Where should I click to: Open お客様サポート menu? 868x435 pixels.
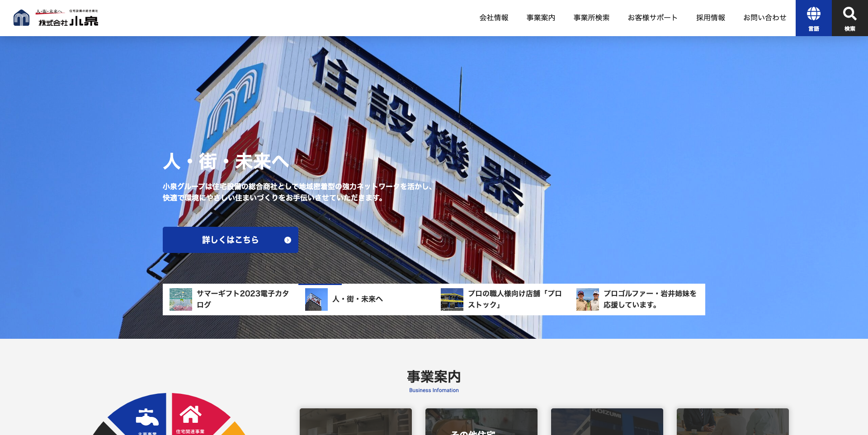pyautogui.click(x=652, y=18)
